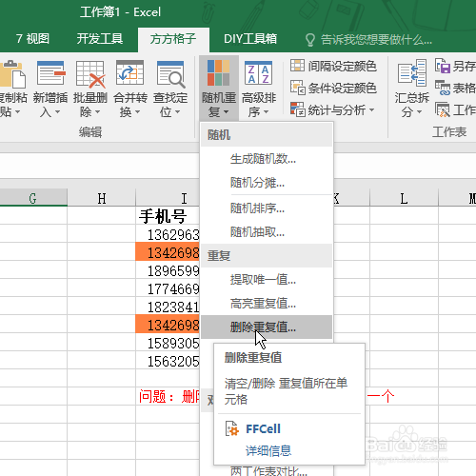Expand the 新增插入 dropdown arrow
Screen dimensions: 476x476
pos(57,111)
